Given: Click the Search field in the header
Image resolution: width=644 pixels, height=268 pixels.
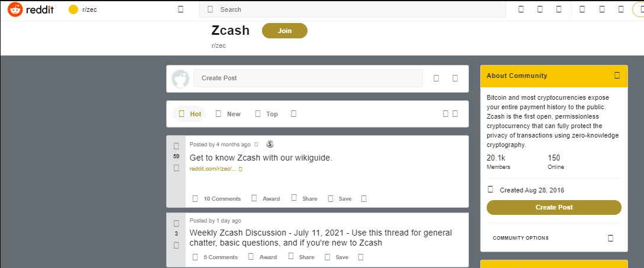Looking at the screenshot, I should pyautogui.click(x=355, y=9).
